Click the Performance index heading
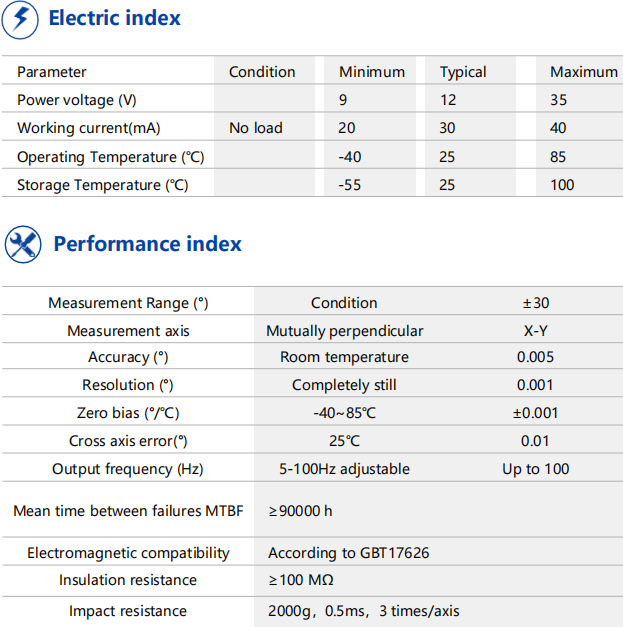Image resolution: width=623 pixels, height=627 pixels. pos(147,244)
